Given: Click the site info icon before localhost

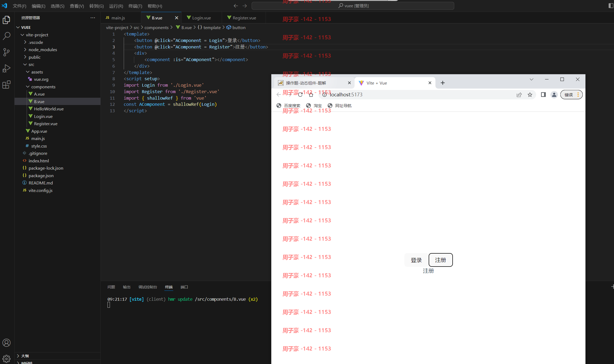Looking at the screenshot, I should 324,94.
